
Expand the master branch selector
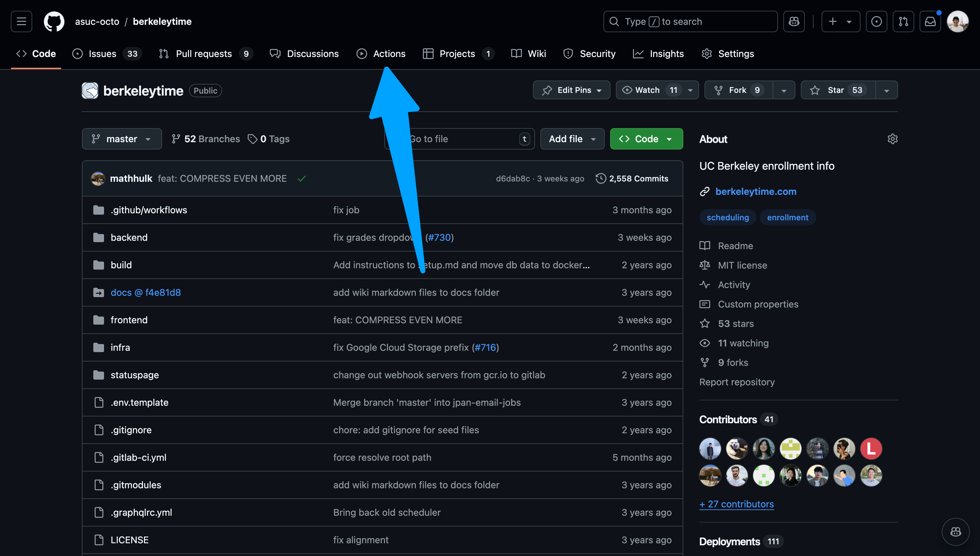(121, 139)
